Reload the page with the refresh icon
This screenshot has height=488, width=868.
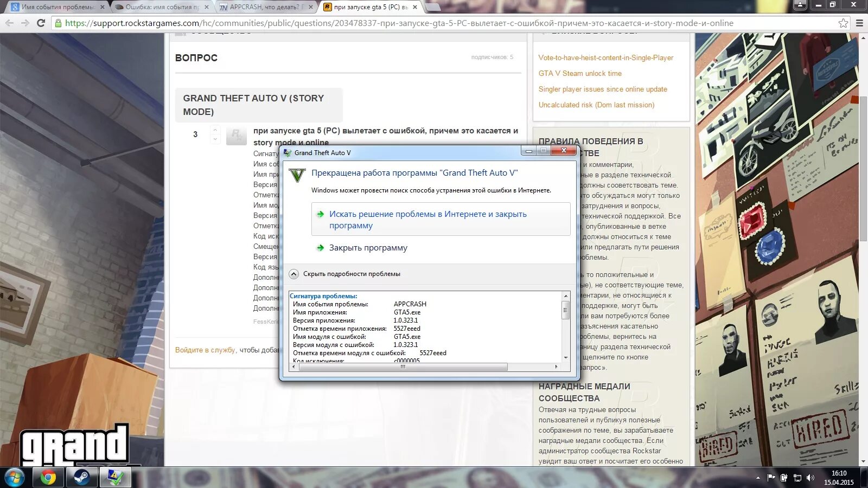point(41,23)
